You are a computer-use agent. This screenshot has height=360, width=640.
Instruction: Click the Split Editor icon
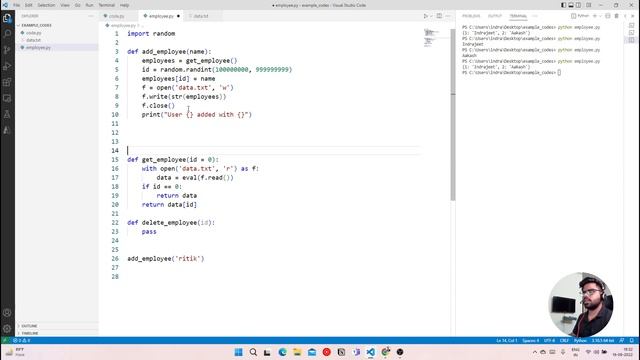(x=439, y=16)
